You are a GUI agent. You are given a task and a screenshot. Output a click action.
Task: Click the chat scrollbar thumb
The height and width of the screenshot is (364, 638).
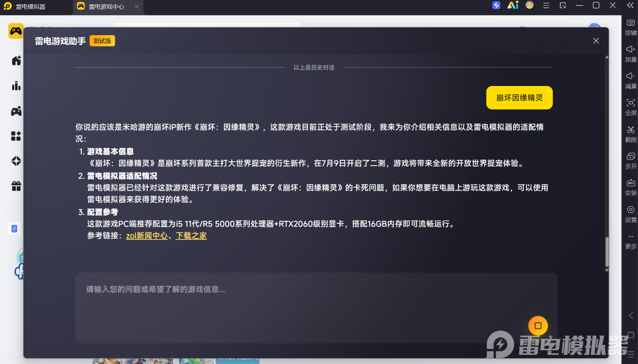click(607, 252)
